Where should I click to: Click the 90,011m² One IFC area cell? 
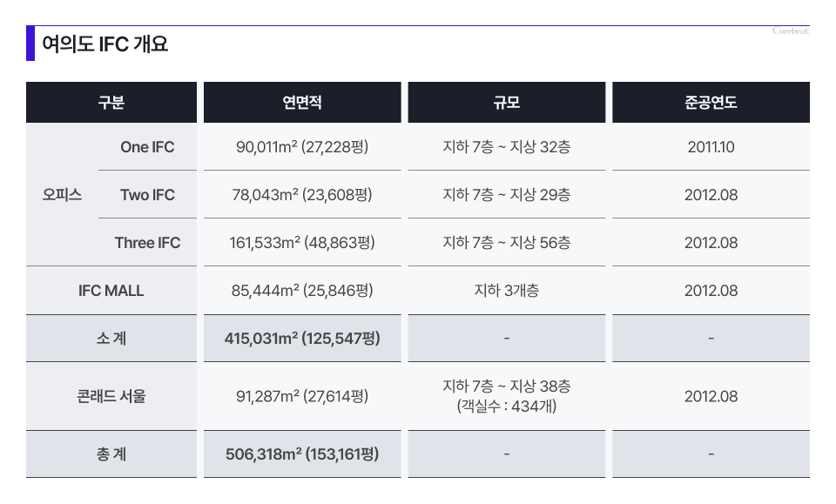pyautogui.click(x=302, y=147)
